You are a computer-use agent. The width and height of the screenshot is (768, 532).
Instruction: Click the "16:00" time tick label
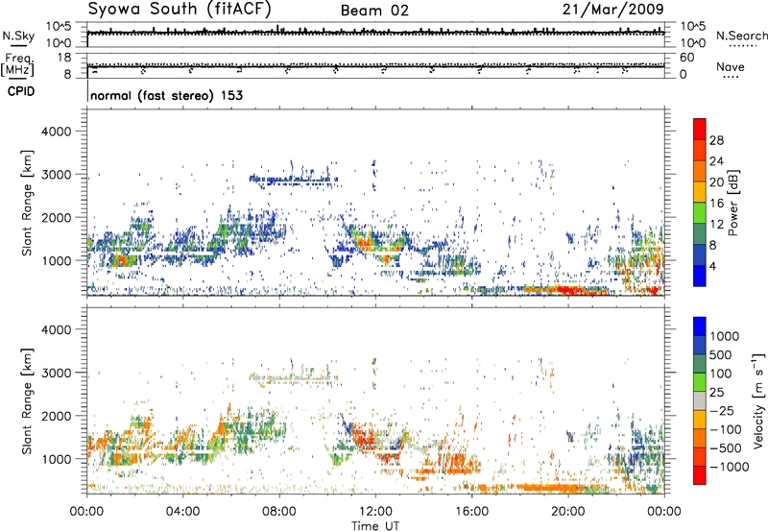coord(471,512)
